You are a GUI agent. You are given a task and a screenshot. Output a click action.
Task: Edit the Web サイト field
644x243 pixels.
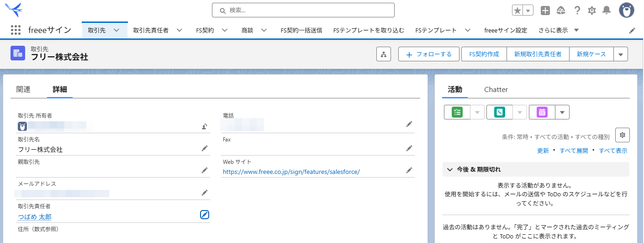pyautogui.click(x=409, y=170)
